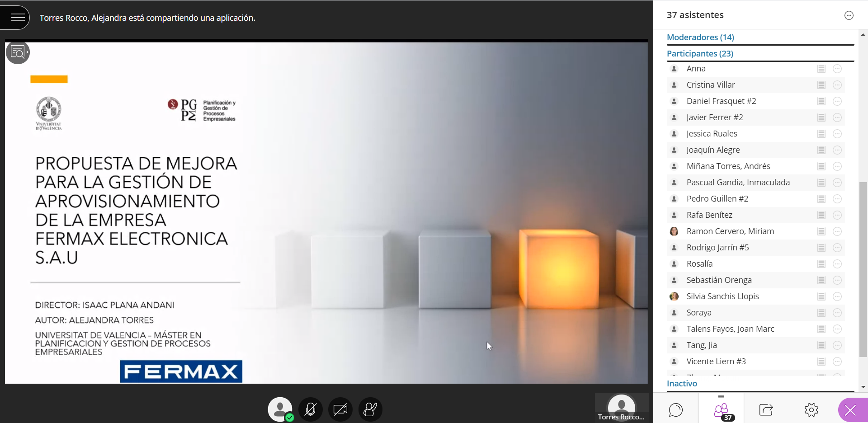Image resolution: width=868 pixels, height=423 pixels.
Task: Open attendee controls for Joaquín Alegre
Action: click(837, 150)
